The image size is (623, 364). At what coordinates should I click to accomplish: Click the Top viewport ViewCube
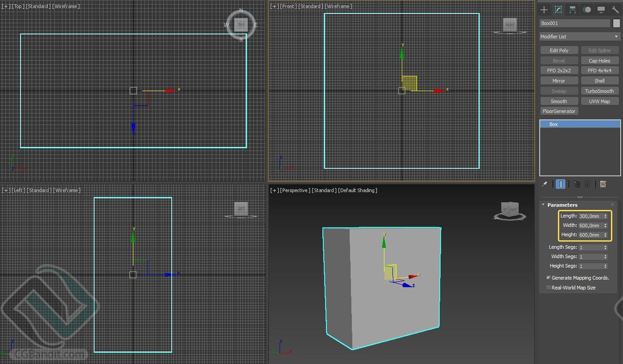point(241,24)
